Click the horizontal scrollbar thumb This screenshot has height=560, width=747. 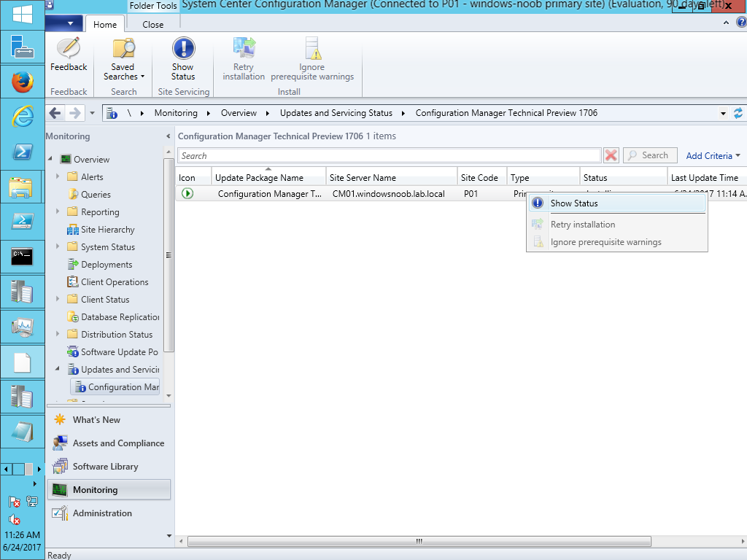coord(419,542)
